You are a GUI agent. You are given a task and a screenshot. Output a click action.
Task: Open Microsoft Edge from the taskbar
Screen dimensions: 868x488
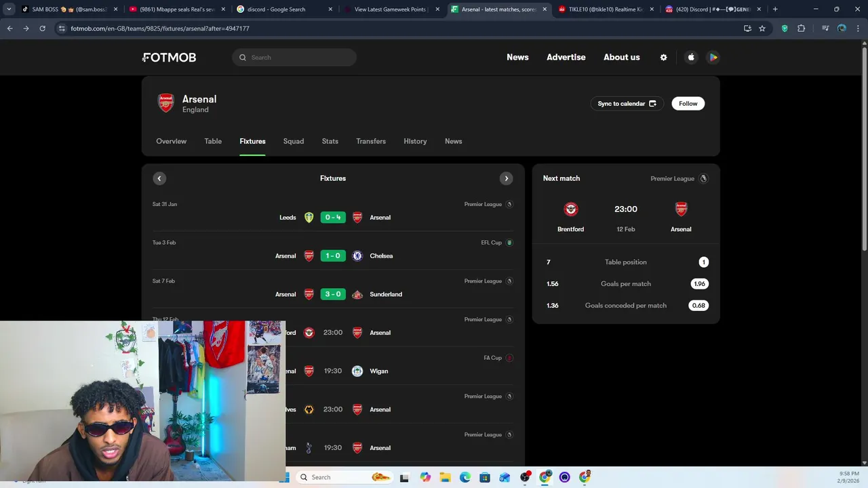[465, 477]
